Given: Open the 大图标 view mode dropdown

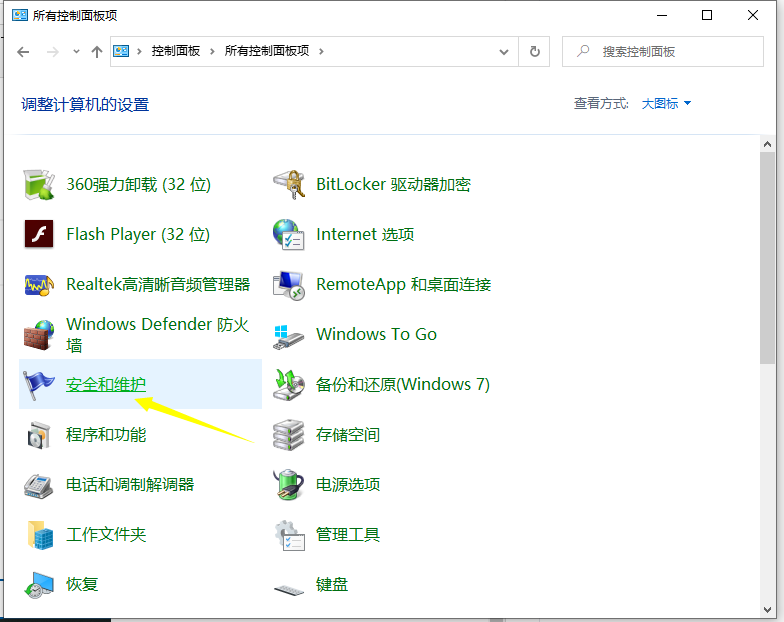Looking at the screenshot, I should (x=666, y=104).
